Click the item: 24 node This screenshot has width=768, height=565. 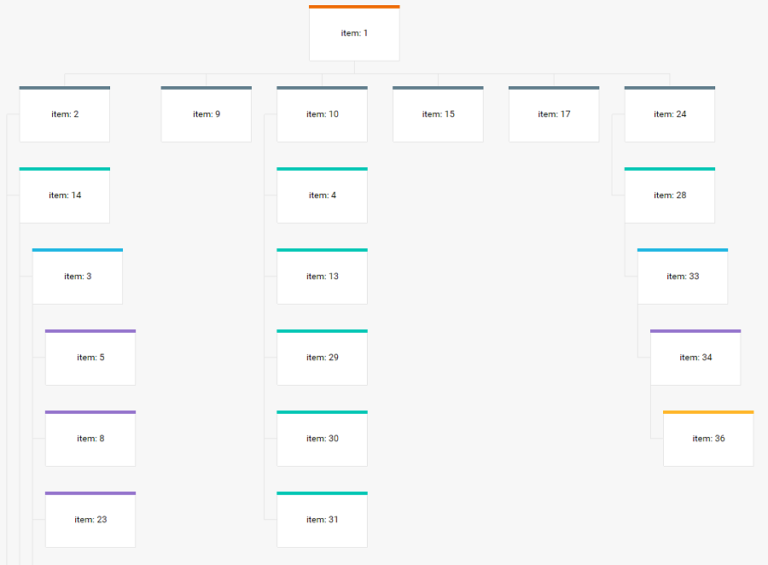670,114
